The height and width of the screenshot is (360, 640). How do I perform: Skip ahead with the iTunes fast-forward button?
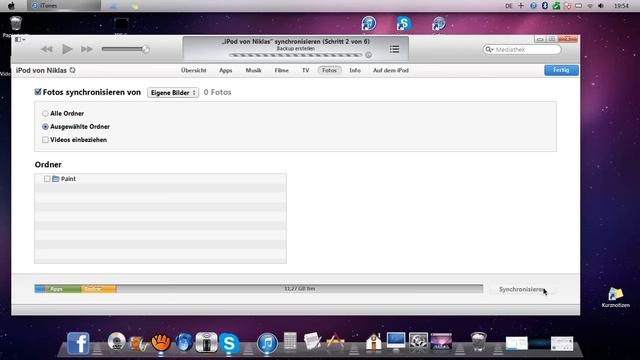pos(87,49)
